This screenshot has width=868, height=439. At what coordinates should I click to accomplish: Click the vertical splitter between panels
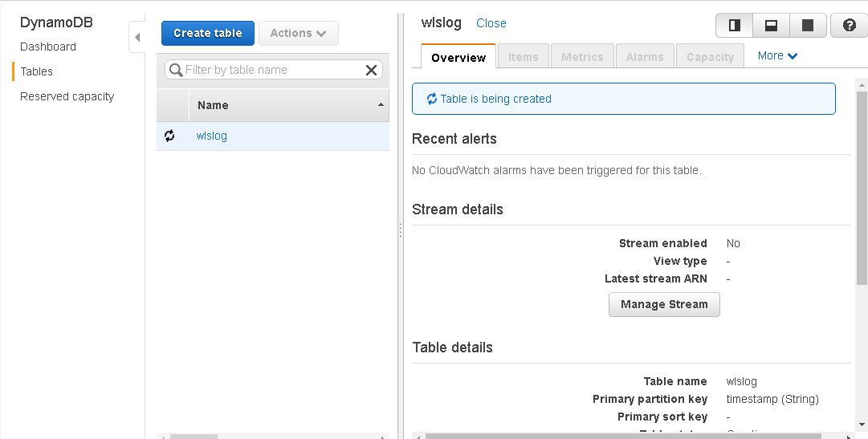[x=400, y=230]
